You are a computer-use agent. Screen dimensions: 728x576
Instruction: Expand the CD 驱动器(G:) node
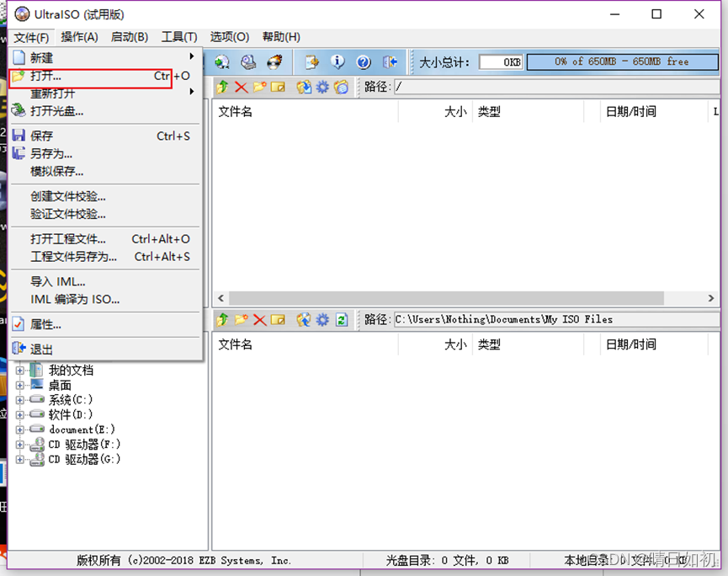point(19,460)
